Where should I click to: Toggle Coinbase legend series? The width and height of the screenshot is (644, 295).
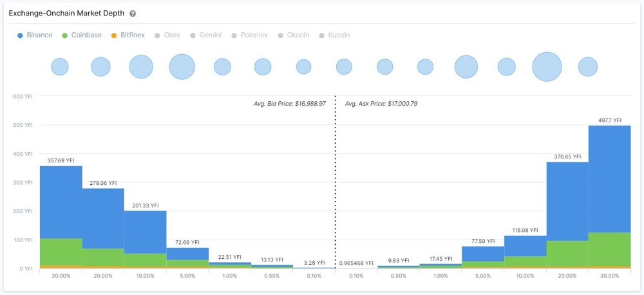pos(82,35)
